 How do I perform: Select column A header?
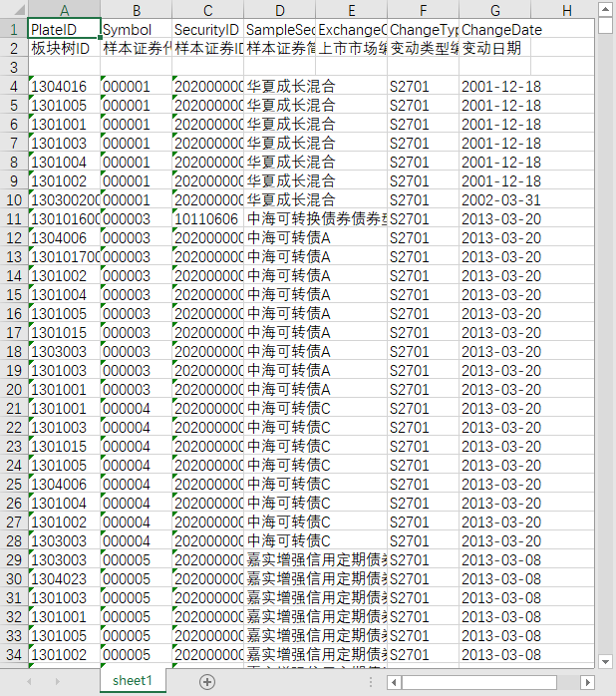click(65, 10)
